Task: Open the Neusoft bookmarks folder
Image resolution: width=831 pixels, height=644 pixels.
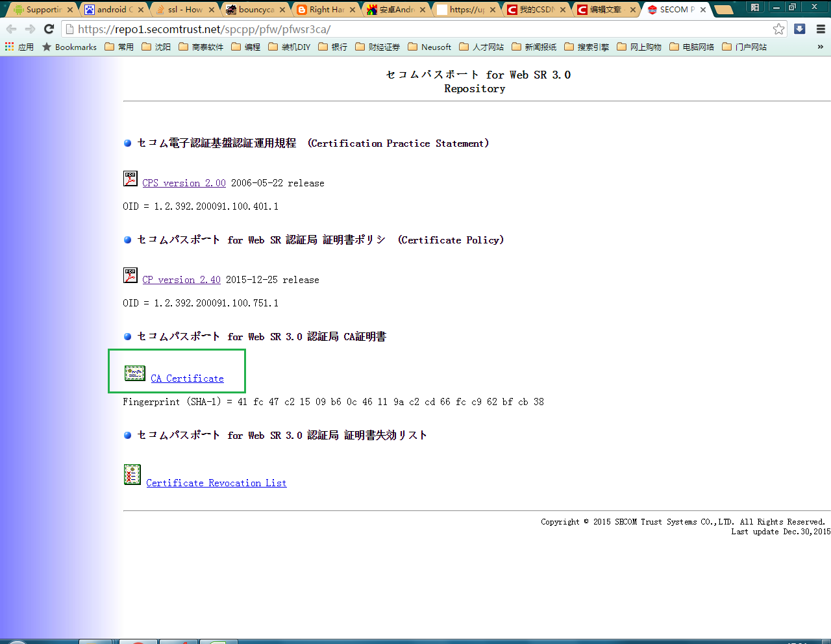Action: tap(430, 47)
